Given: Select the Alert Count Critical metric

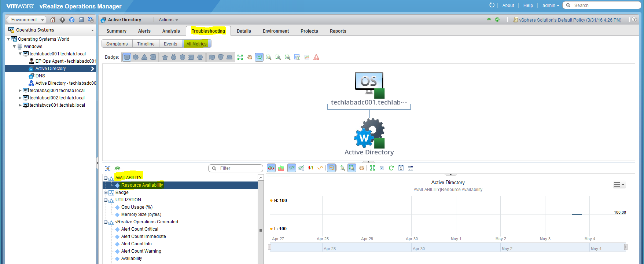Looking at the screenshot, I should (x=140, y=229).
